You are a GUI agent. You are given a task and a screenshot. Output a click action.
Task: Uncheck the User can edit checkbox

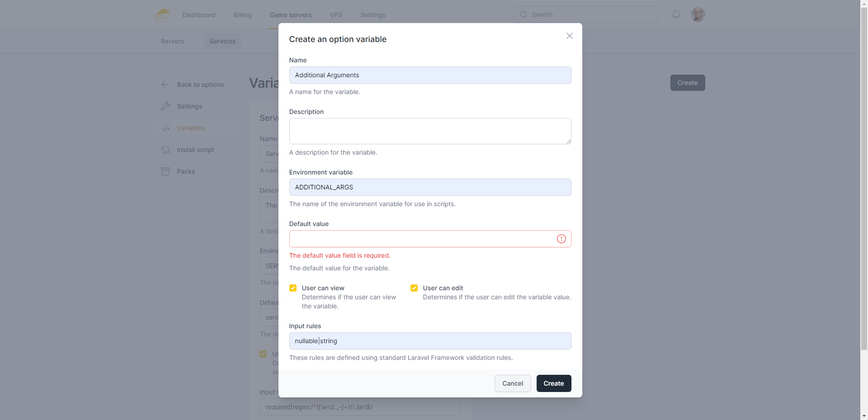coord(414,288)
